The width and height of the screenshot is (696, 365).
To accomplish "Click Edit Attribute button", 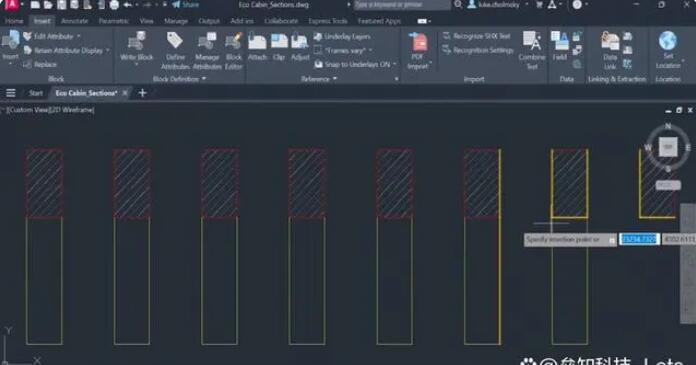I will [52, 36].
